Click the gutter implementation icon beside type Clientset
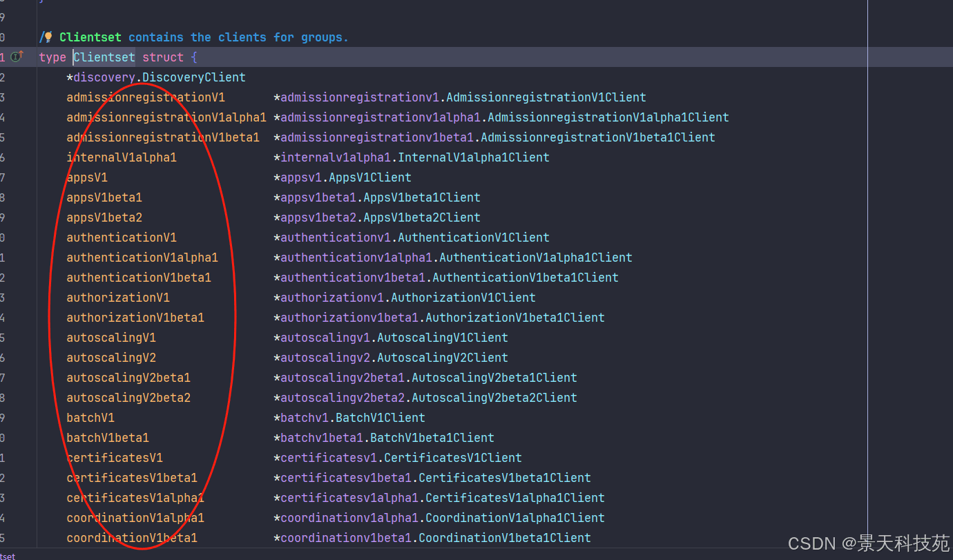 (17, 57)
